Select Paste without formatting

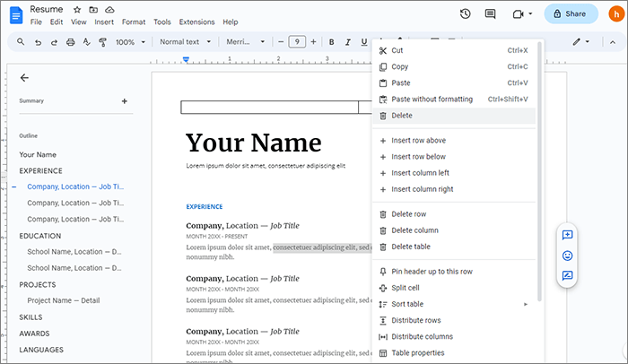[454, 100]
